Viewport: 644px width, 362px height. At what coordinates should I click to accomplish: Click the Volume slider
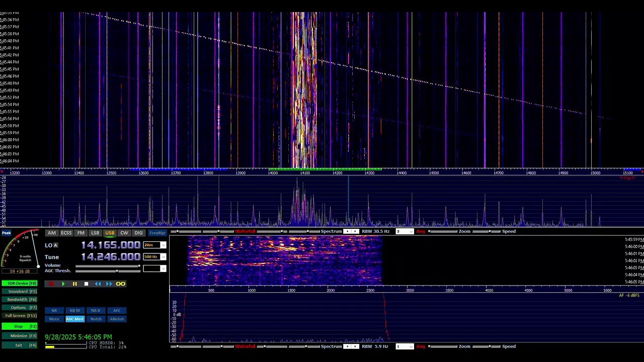click(108, 266)
